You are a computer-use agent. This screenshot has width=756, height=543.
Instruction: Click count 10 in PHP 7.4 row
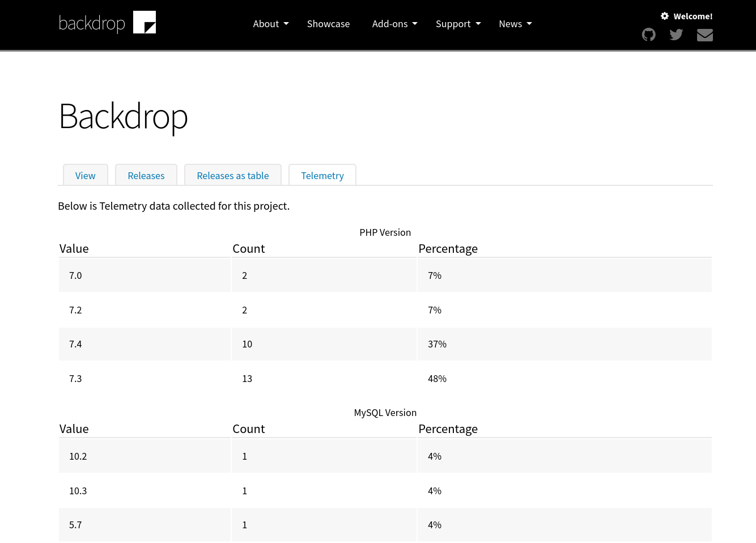coord(324,344)
